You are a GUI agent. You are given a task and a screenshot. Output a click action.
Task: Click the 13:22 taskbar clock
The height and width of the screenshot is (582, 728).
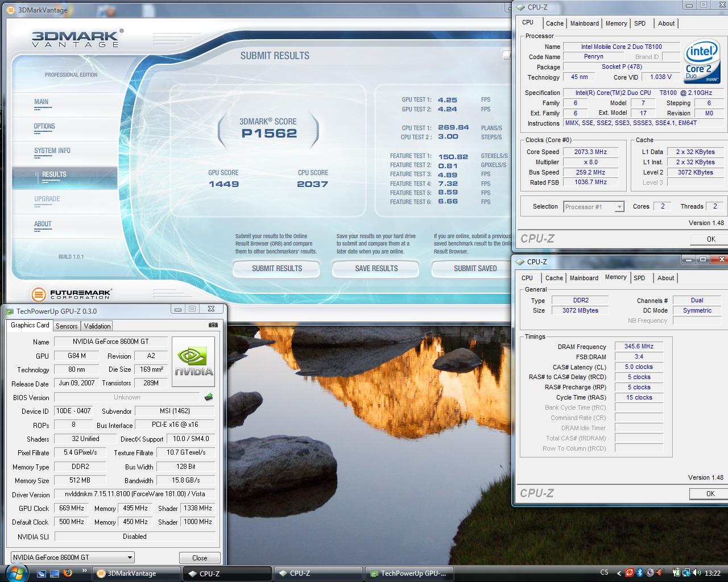click(x=713, y=573)
